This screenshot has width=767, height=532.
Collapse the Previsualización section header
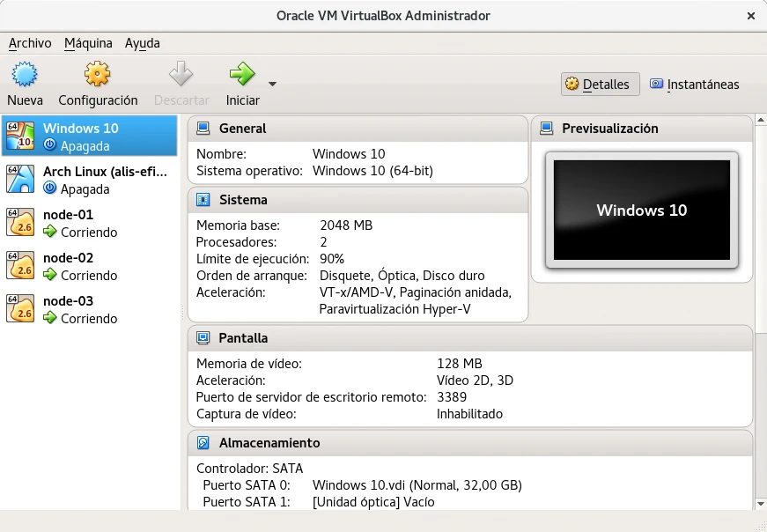click(609, 129)
